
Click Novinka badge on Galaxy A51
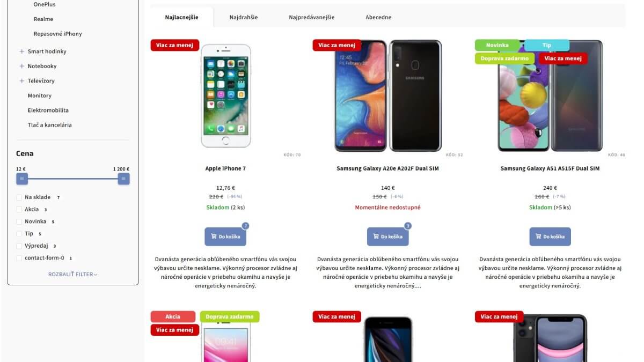click(x=497, y=46)
